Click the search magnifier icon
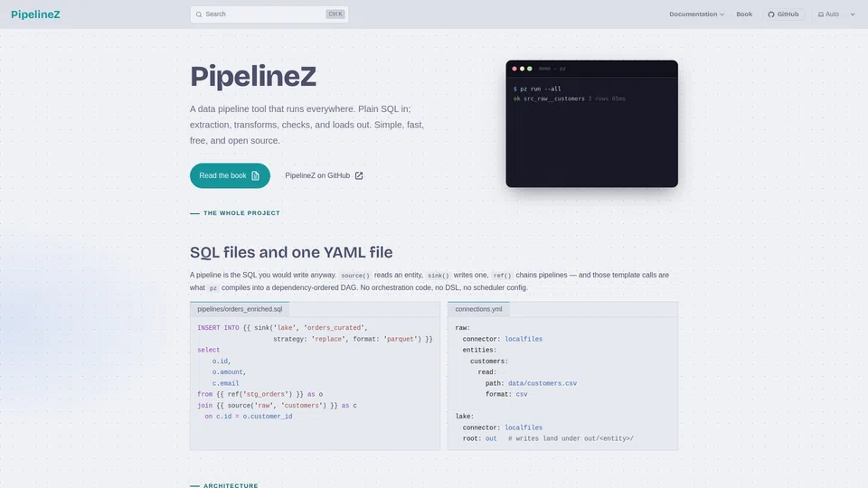This screenshot has height=488, width=868. coord(199,14)
